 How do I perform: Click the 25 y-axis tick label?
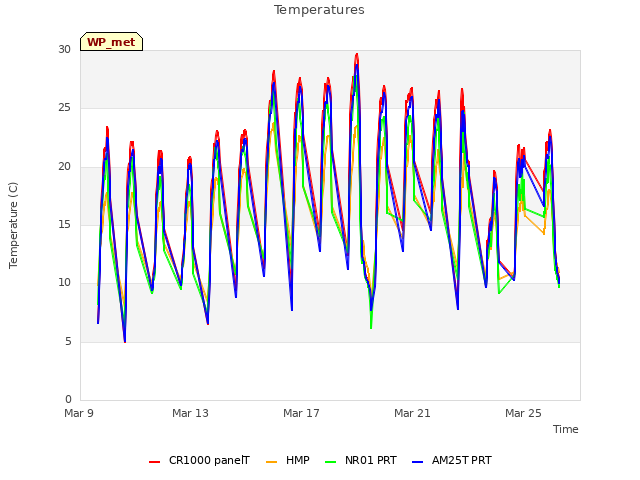64,108
